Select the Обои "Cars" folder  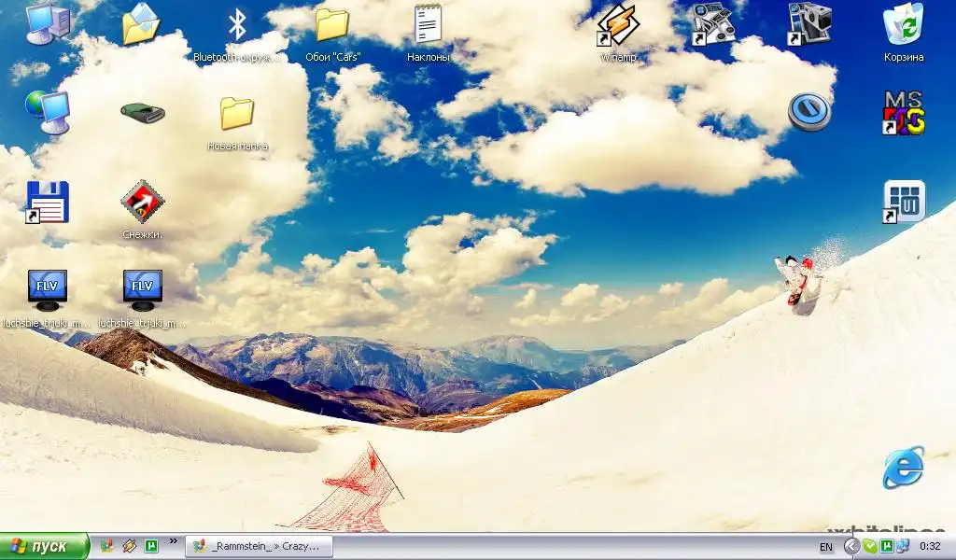(332, 26)
